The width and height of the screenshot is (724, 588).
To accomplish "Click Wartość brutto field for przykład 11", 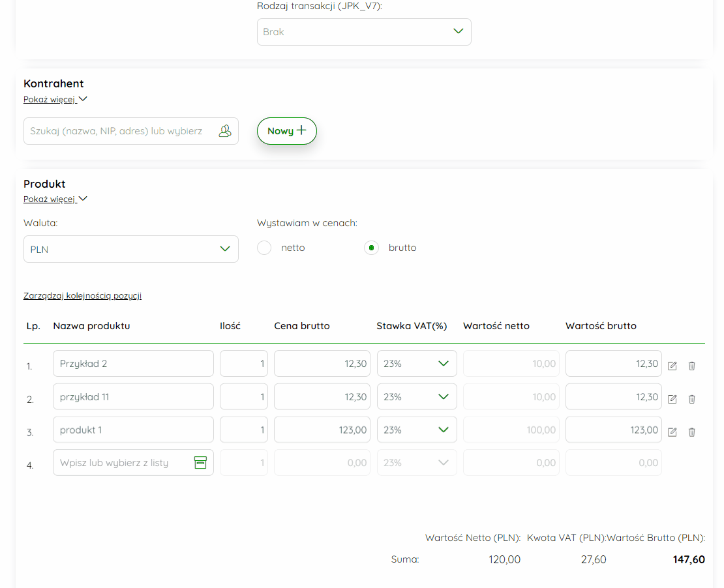I will tap(614, 397).
